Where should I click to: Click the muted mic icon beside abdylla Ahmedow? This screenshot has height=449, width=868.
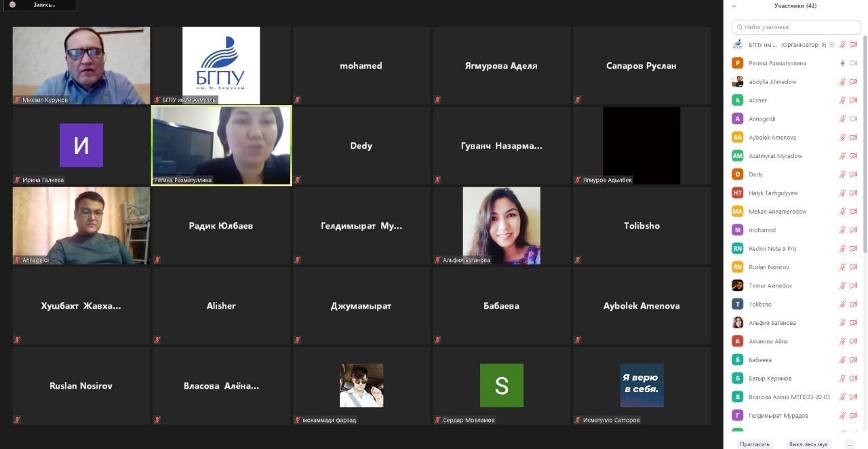[842, 82]
